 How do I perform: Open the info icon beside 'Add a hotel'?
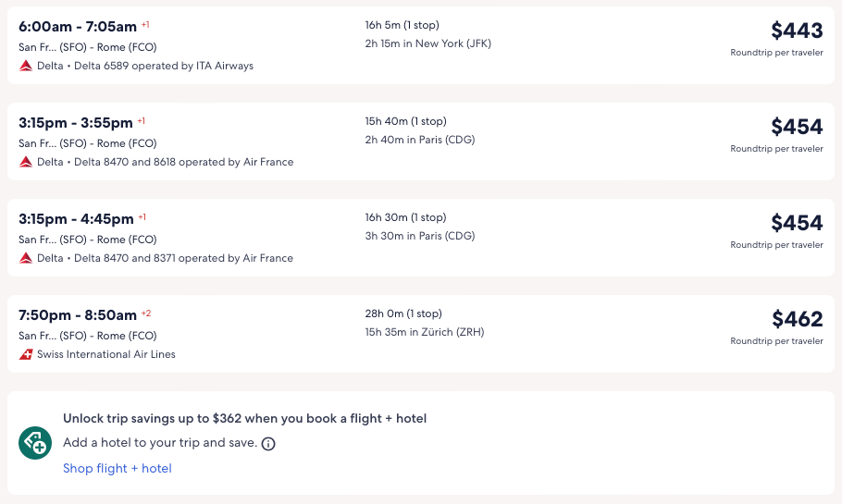pos(268,444)
